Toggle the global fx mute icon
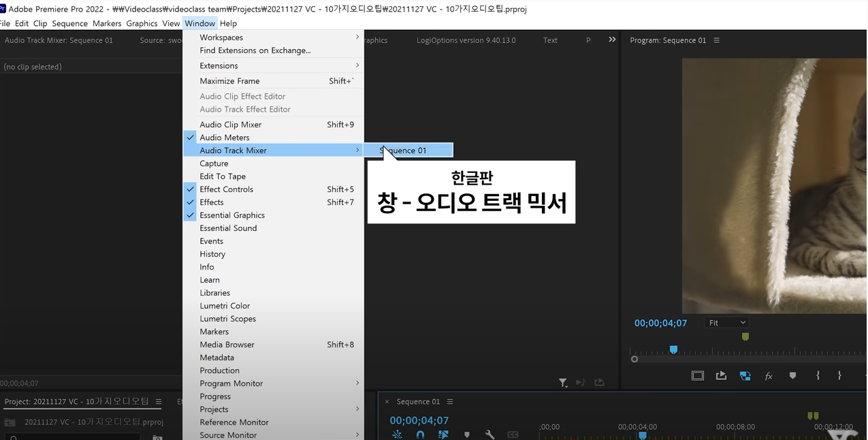The height and width of the screenshot is (440, 868). [769, 376]
